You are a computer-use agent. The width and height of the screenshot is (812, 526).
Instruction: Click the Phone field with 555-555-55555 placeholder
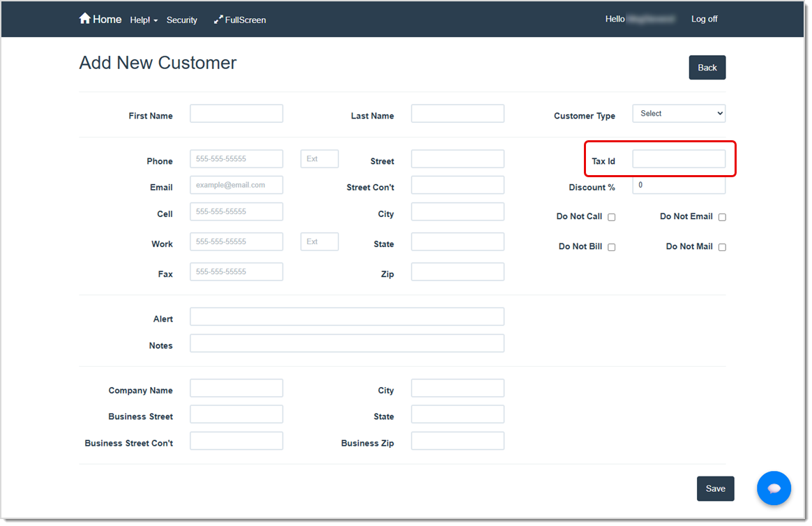(236, 158)
